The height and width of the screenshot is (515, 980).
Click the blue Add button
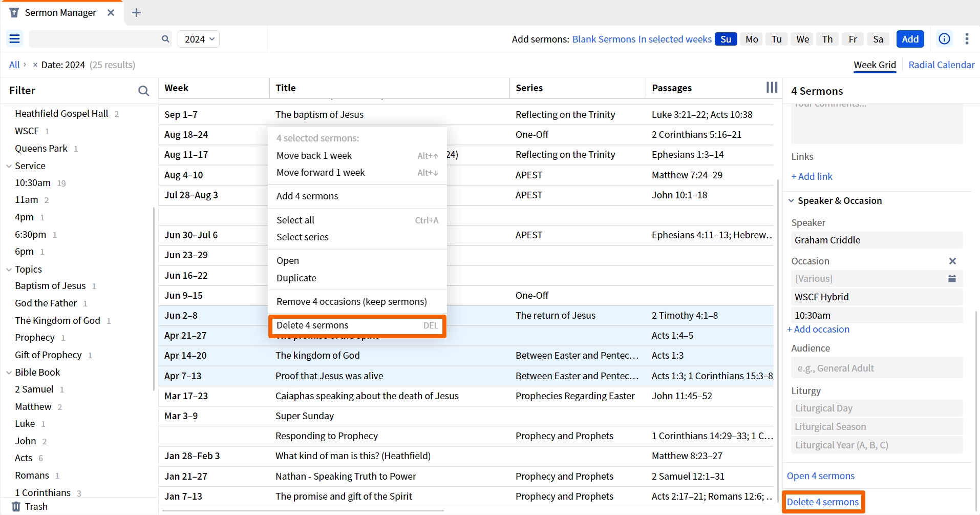910,39
